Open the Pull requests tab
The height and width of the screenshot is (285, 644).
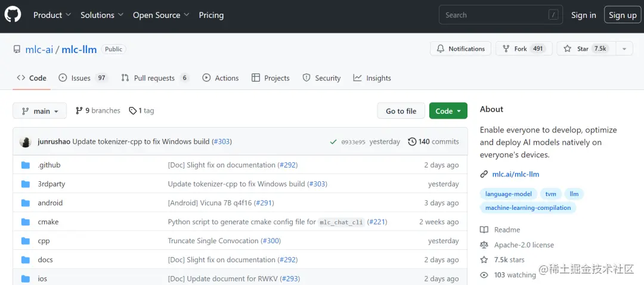pos(154,78)
